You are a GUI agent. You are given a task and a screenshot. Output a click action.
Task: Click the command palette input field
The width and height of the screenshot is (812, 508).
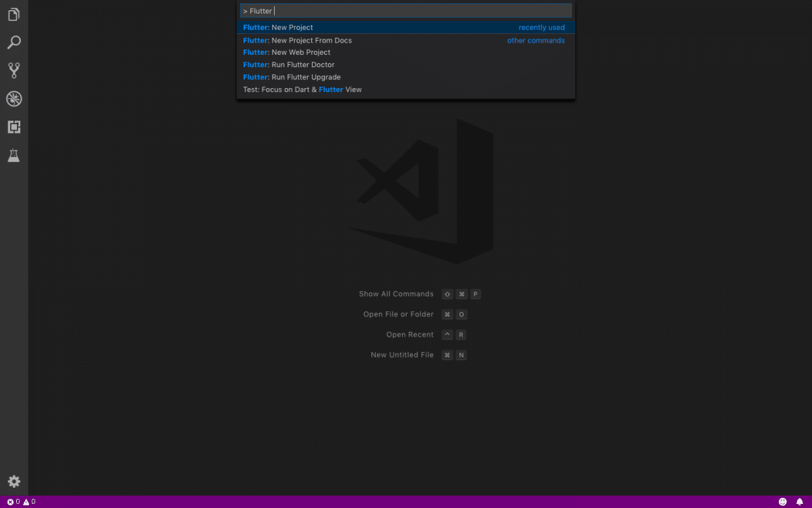(406, 11)
